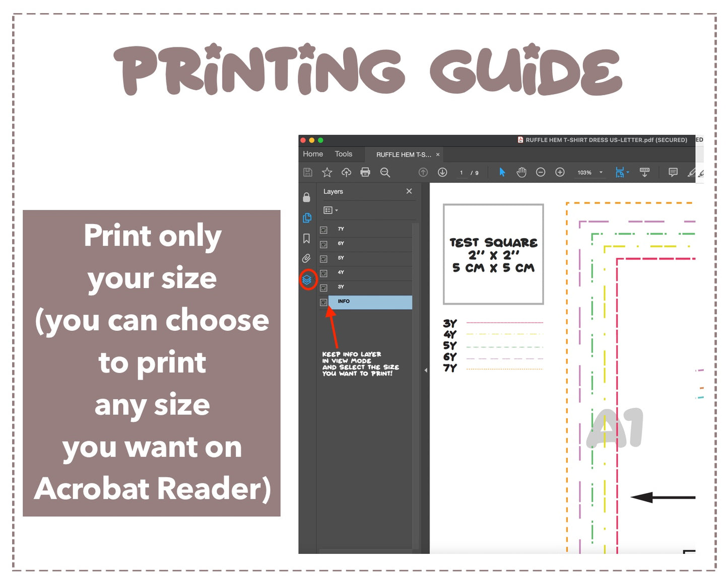Go to next page with down arrow

442,172
